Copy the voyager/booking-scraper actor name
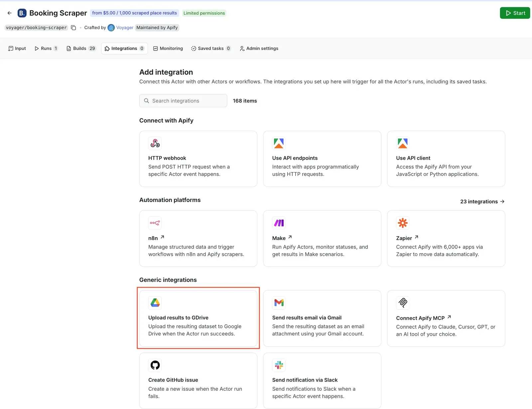This screenshot has width=532, height=409. pos(73,28)
